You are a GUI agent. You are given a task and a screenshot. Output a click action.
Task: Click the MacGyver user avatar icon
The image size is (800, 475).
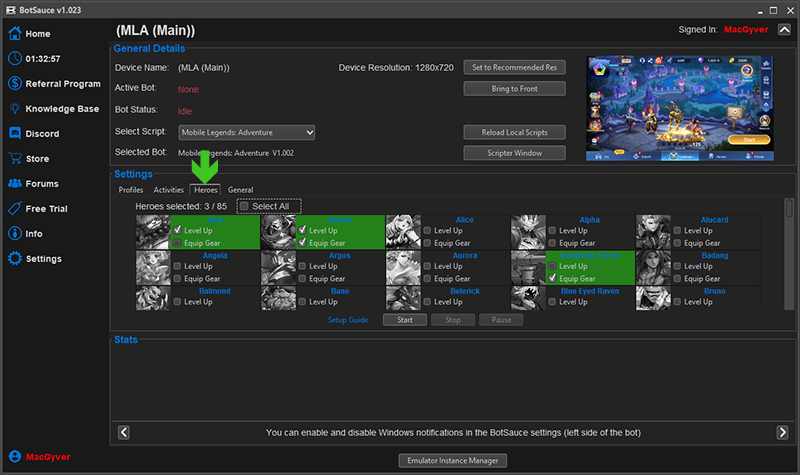pyautogui.click(x=15, y=457)
